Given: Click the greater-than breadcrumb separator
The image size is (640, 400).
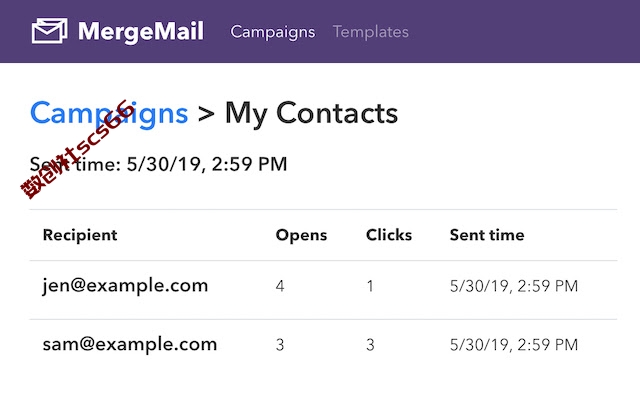Looking at the screenshot, I should pos(206,114).
